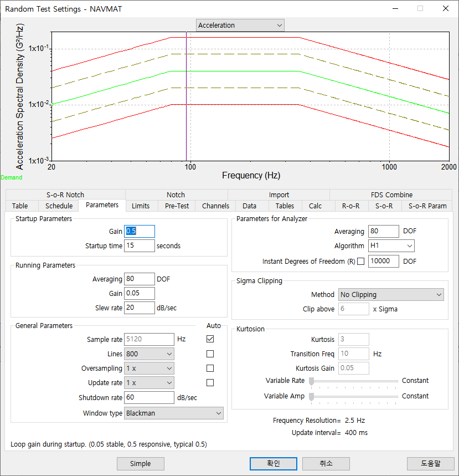Click the 도움말 (Help) button
This screenshot has width=459, height=476.
click(x=430, y=464)
